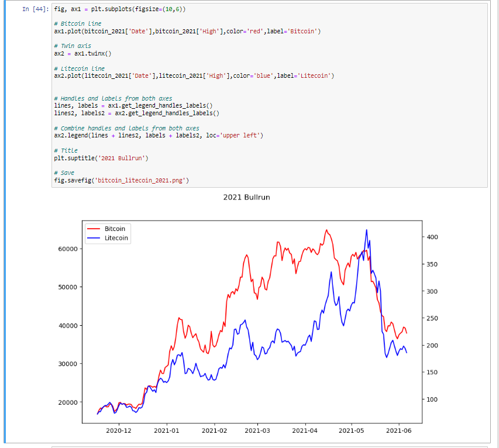Click the 2021-06 date label on x-axis
The image size is (499, 448).
[398, 431]
